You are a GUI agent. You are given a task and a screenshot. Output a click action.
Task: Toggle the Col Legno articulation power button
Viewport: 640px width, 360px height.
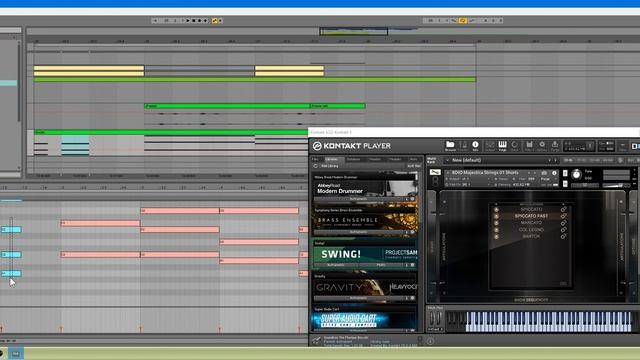(x=496, y=229)
